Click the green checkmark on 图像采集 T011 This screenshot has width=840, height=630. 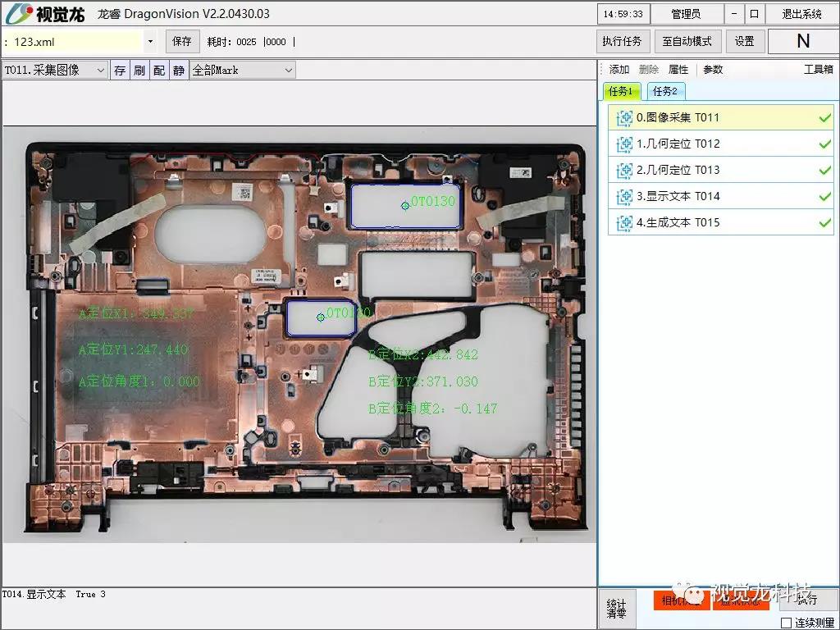(825, 118)
